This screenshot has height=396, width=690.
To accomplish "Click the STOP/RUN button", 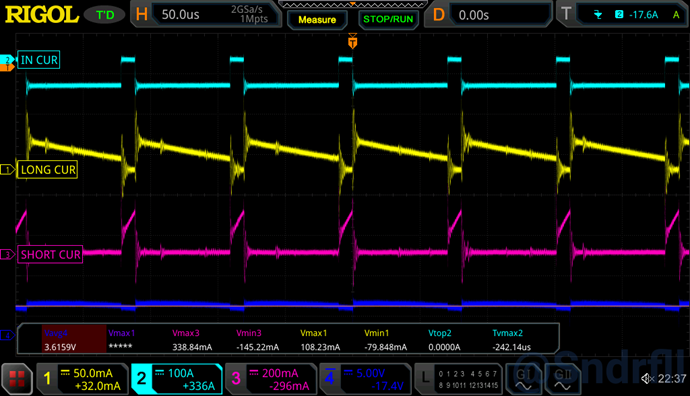I will pos(388,19).
